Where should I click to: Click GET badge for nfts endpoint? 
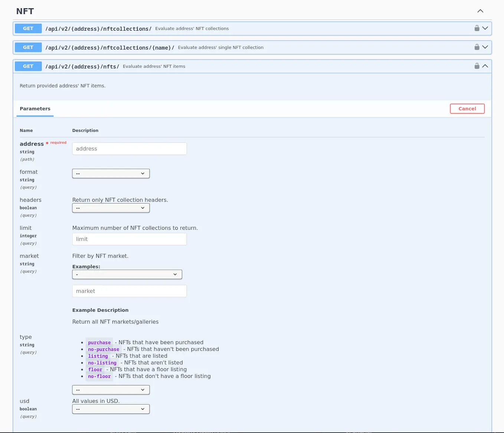pyautogui.click(x=28, y=66)
